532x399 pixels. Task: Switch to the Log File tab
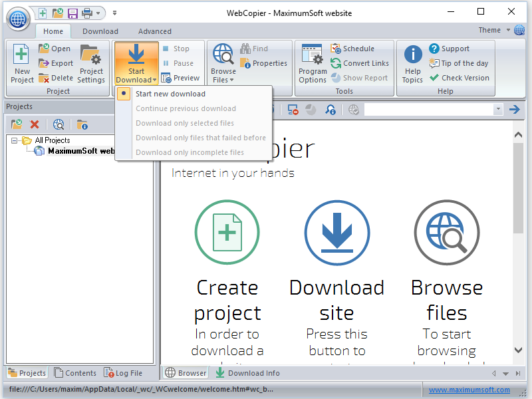point(123,373)
